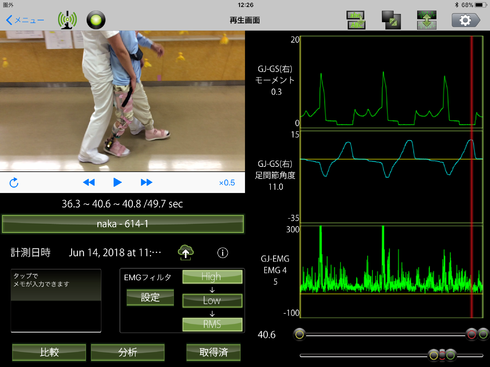Select the yellow handle on lower range slider
Image resolution: width=490 pixels, height=367 pixels.
click(433, 355)
